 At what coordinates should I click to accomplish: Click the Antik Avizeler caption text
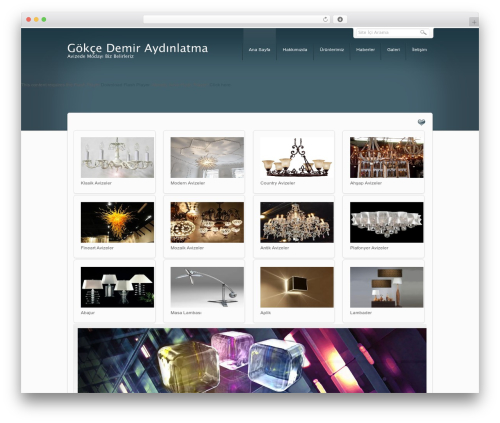click(x=274, y=248)
